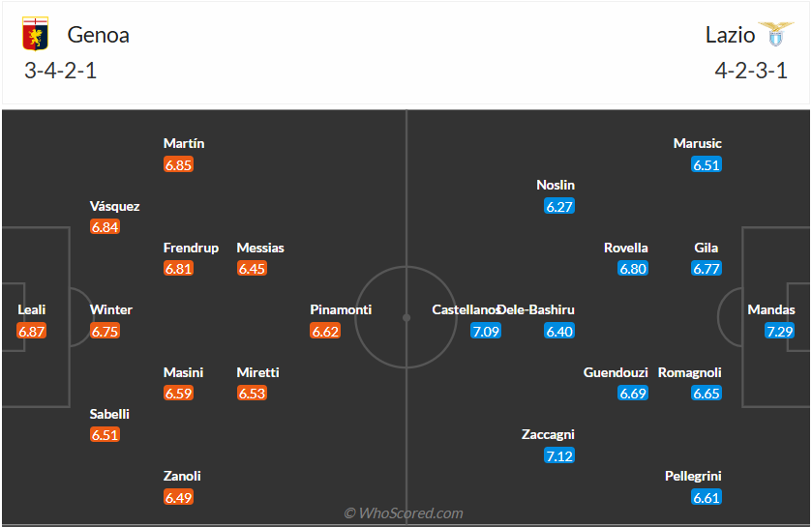Open Castellanos' player name
This screenshot has width=812, height=527.
[466, 310]
